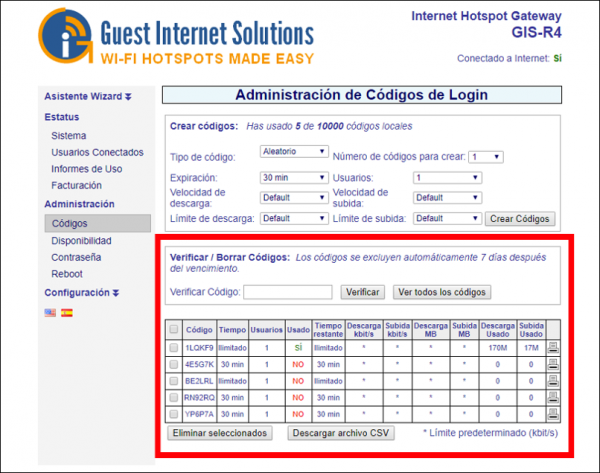Select the checkbox for code RN92RQ
Viewport: 600px width, 473px height.
coord(174,397)
